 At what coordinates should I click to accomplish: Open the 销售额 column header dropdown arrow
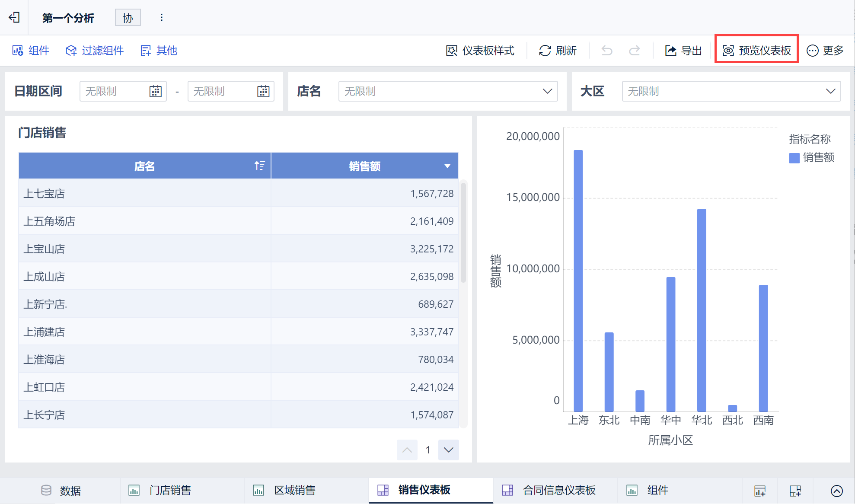pyautogui.click(x=447, y=166)
